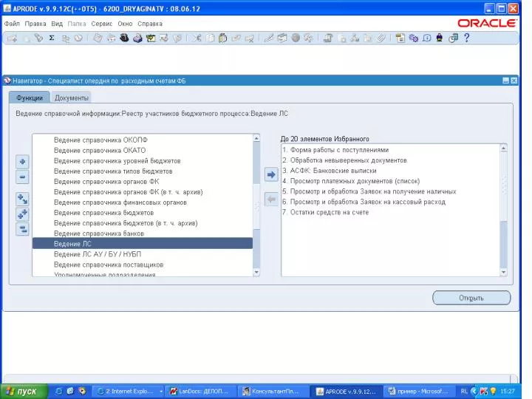Screen dimensions: 532x399
Task: Click the functions list scroll down arrow
Action: click(256, 273)
